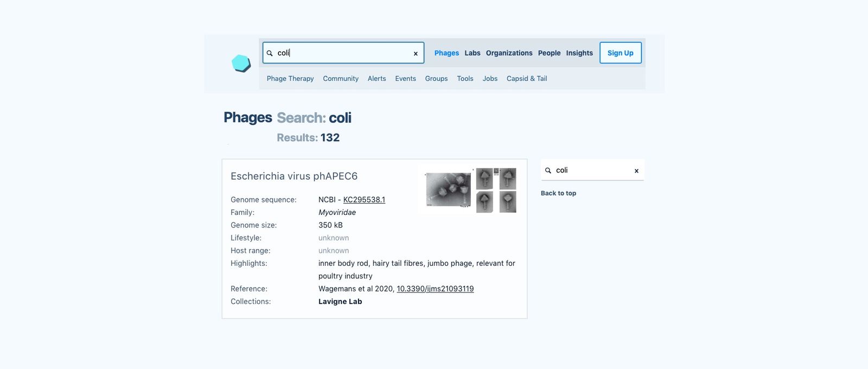The height and width of the screenshot is (369, 868).
Task: Open the Capsid & Tail link
Action: tap(527, 79)
